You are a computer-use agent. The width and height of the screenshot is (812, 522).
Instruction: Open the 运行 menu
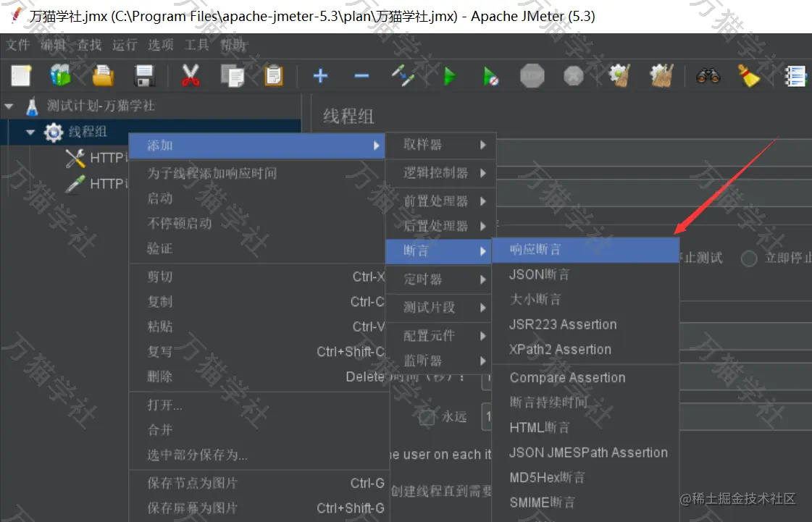[125, 45]
